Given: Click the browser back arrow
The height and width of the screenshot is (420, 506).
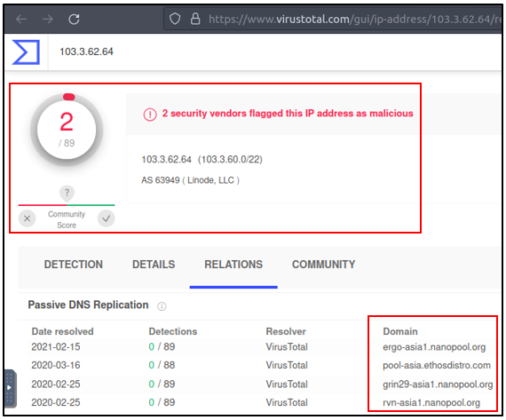Looking at the screenshot, I should tap(21, 19).
